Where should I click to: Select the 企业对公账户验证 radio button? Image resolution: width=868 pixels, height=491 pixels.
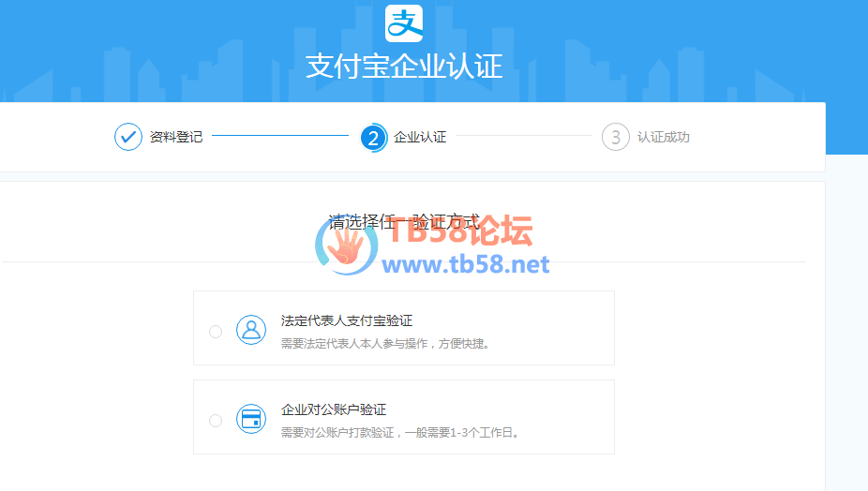(216, 421)
